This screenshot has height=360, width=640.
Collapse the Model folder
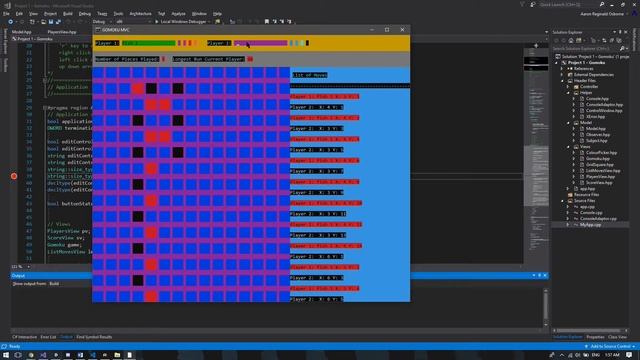[568, 122]
